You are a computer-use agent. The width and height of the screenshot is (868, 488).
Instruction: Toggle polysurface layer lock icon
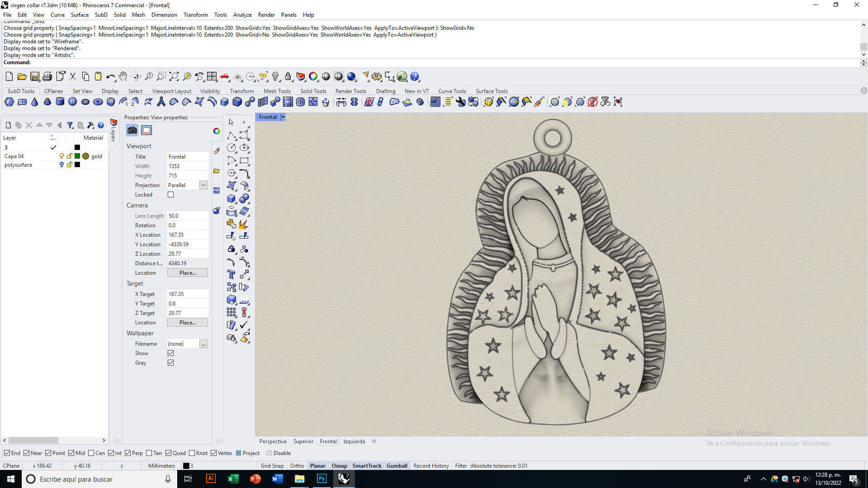click(69, 165)
